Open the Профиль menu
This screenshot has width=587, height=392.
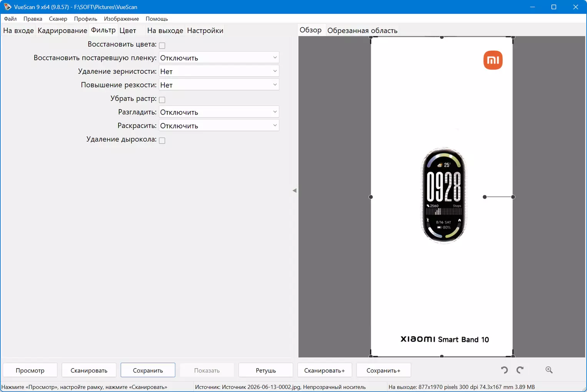point(85,18)
